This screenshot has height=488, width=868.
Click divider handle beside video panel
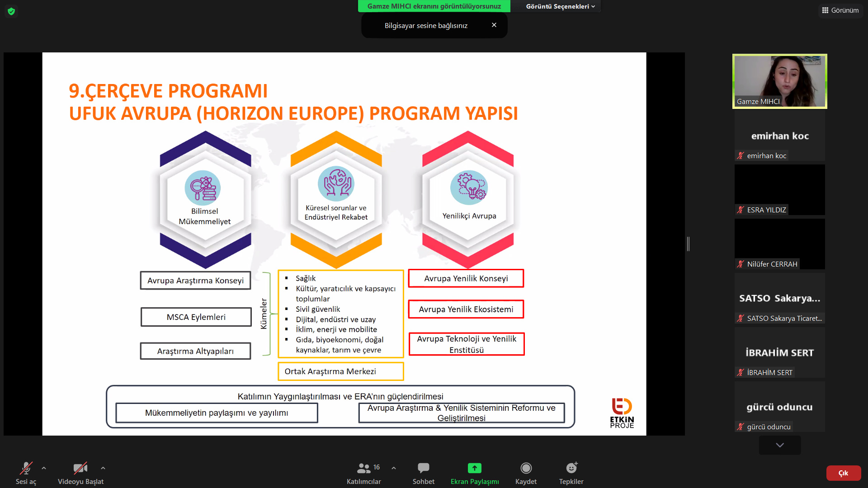[x=688, y=244]
